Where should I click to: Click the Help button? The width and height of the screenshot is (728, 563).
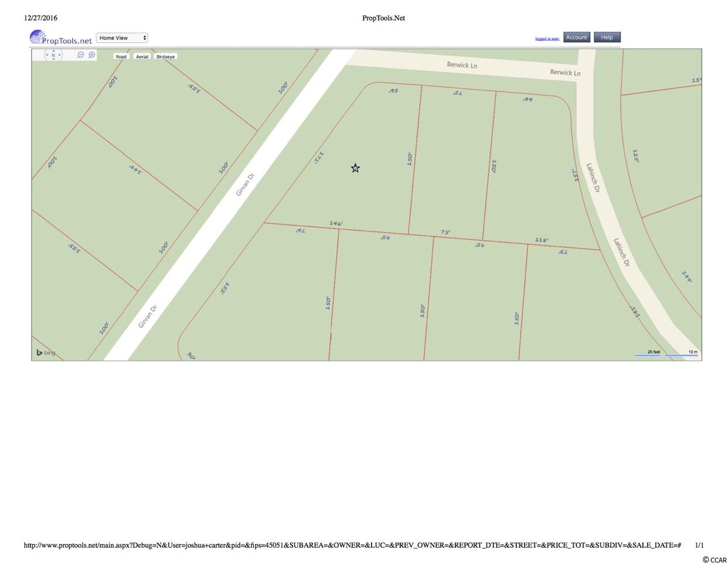[607, 38]
